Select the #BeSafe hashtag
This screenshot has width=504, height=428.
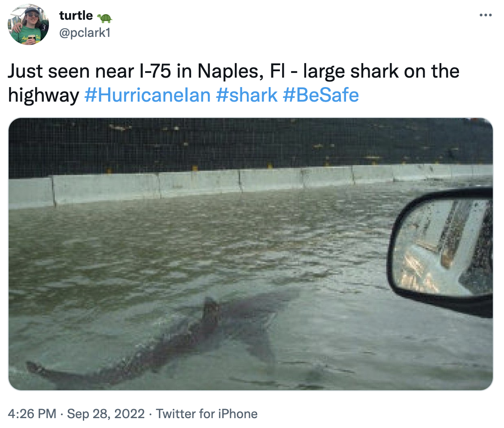pos(321,95)
